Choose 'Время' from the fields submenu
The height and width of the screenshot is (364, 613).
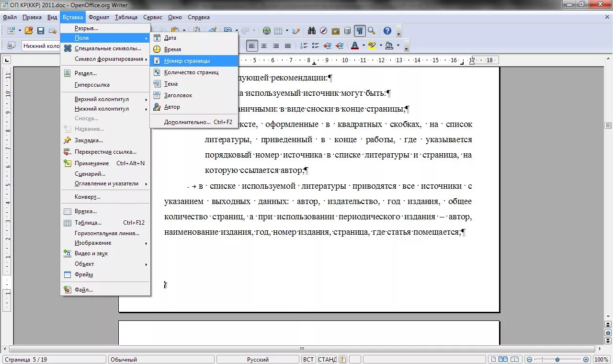[x=194, y=49]
